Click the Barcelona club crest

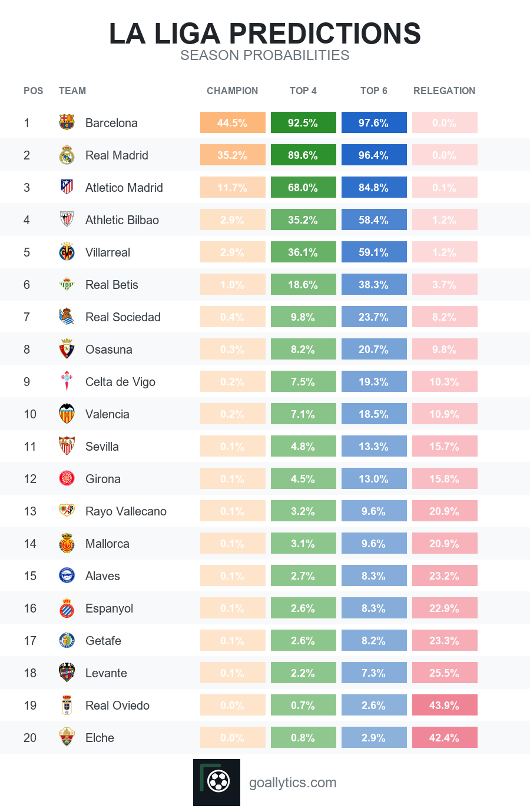coord(67,122)
